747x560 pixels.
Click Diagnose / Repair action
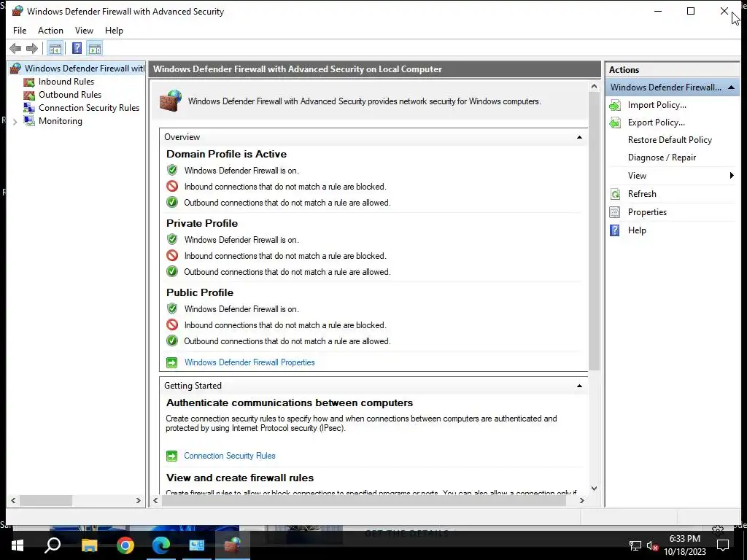tap(662, 157)
